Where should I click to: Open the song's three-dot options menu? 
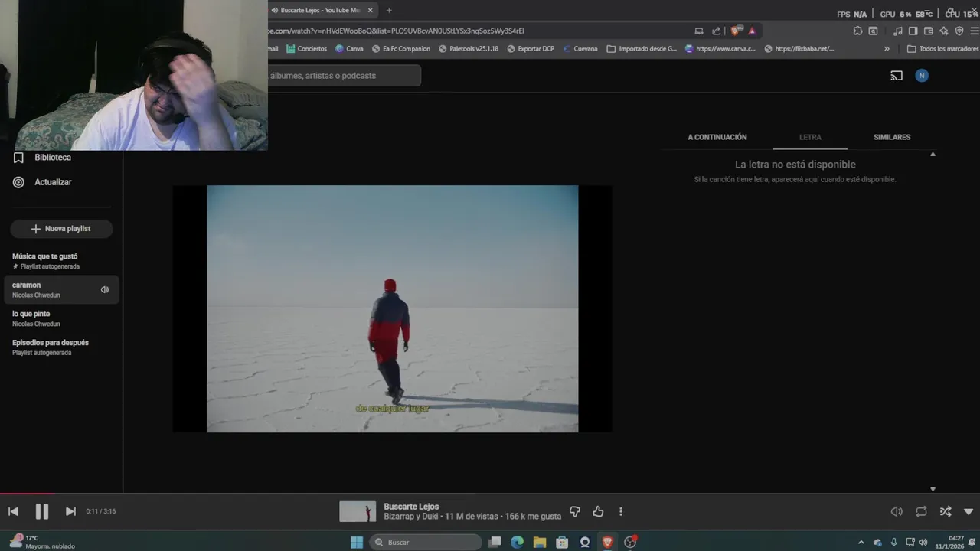[x=621, y=511]
